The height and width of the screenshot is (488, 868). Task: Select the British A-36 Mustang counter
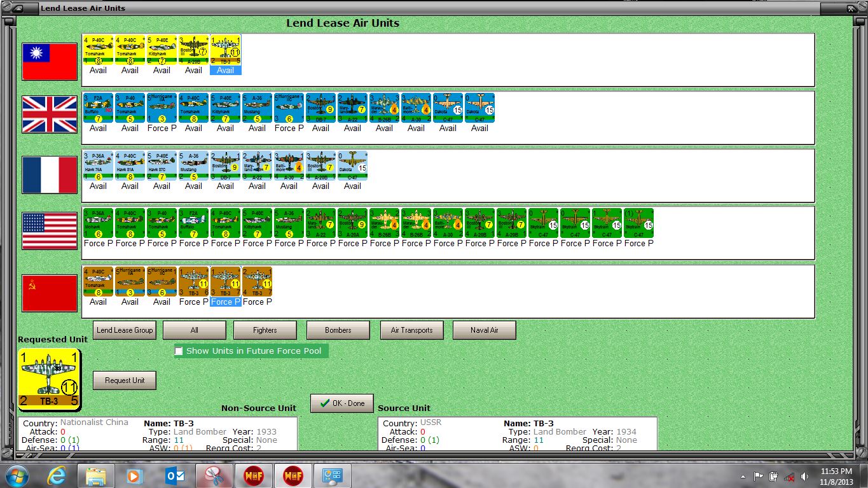click(257, 108)
